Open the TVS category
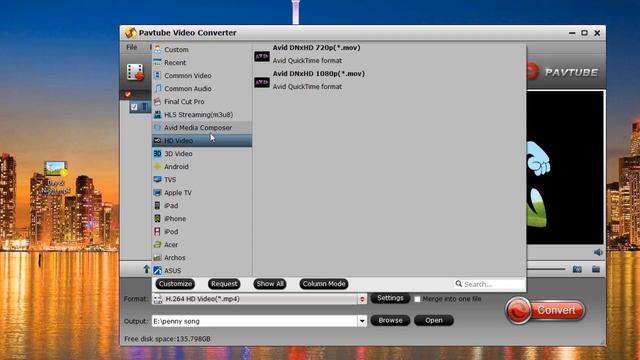The width and height of the screenshot is (640, 360). [x=202, y=180]
